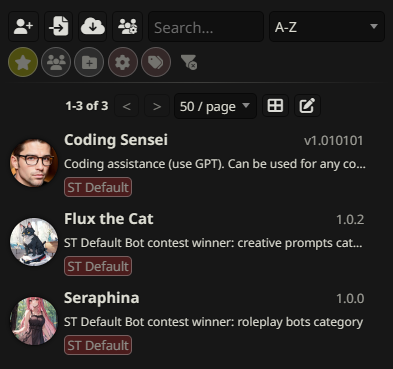Click Flux the Cat avatar thumbnail
This screenshot has height=369, width=393.
point(34,242)
